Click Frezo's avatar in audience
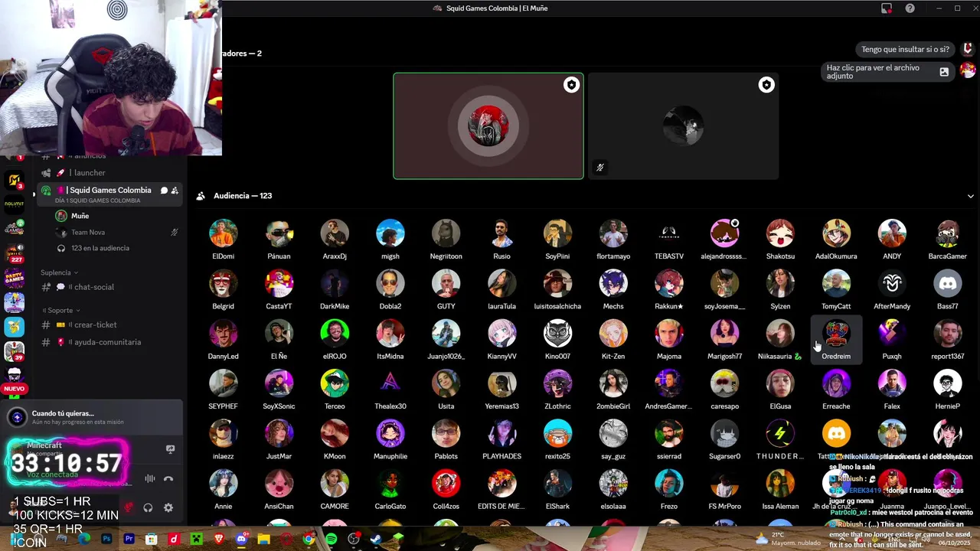Viewport: 980px width, 551px height. pos(669,484)
